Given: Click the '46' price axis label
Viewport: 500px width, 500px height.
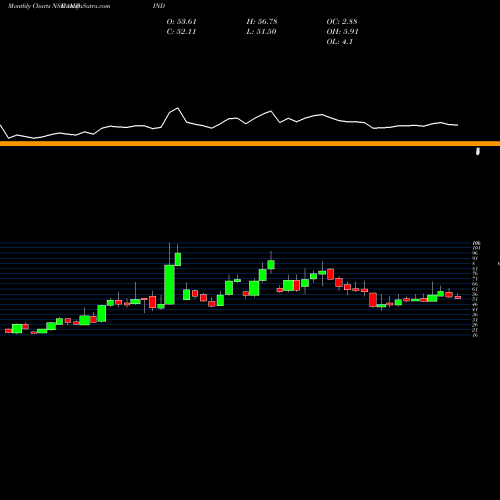Looking at the screenshot, I should point(475,304).
